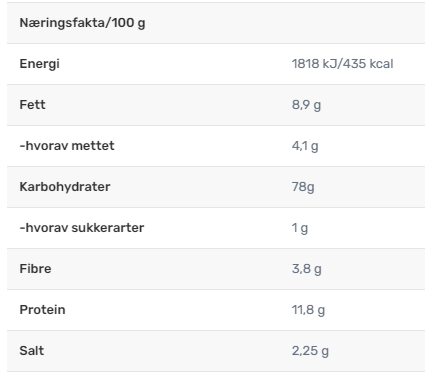Click the word sukkerarter
425x381 pixels.
pyautogui.click(x=108, y=228)
